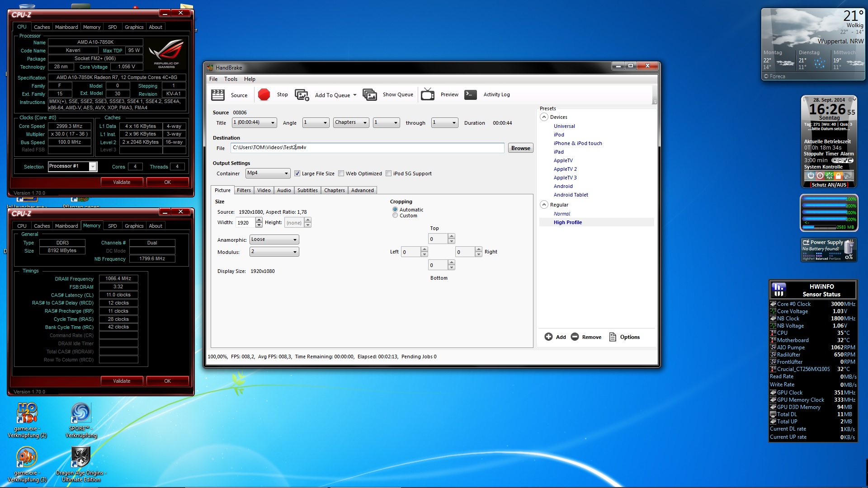
Task: Open the Show Queue icon
Action: tap(369, 95)
